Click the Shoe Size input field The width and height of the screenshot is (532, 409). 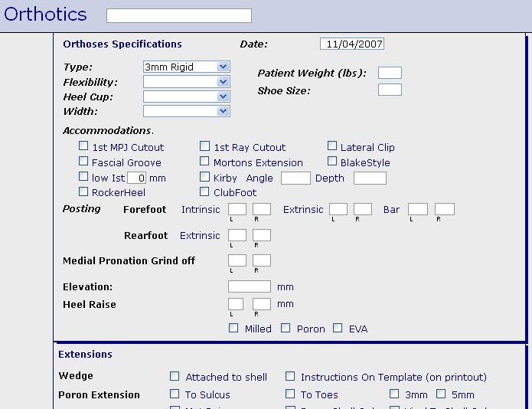coord(390,90)
